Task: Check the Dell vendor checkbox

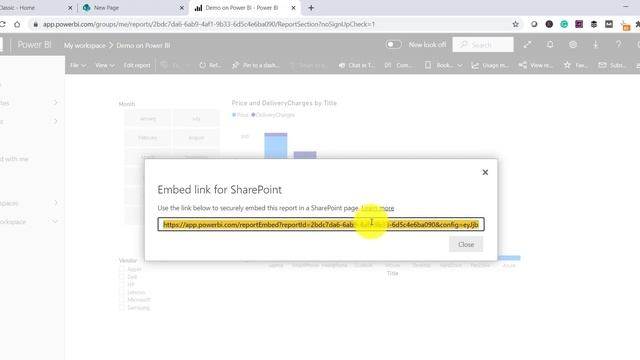Action: 122,277
